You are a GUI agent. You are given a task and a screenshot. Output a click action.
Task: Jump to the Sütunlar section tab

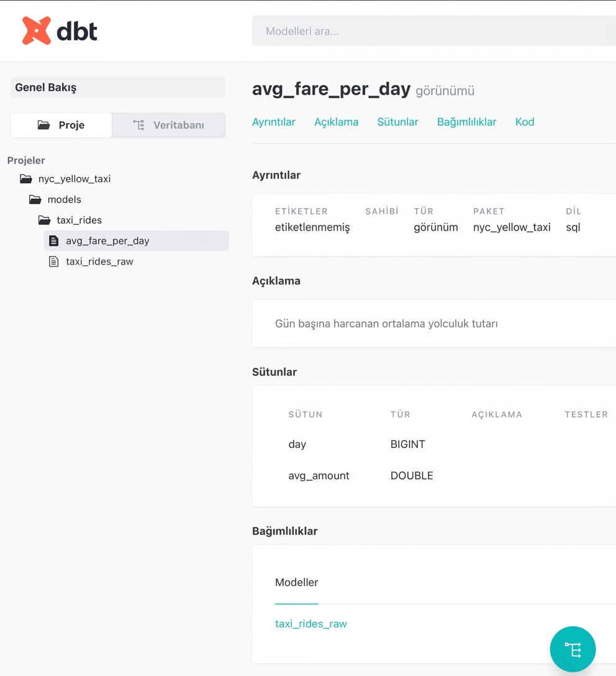click(x=397, y=122)
